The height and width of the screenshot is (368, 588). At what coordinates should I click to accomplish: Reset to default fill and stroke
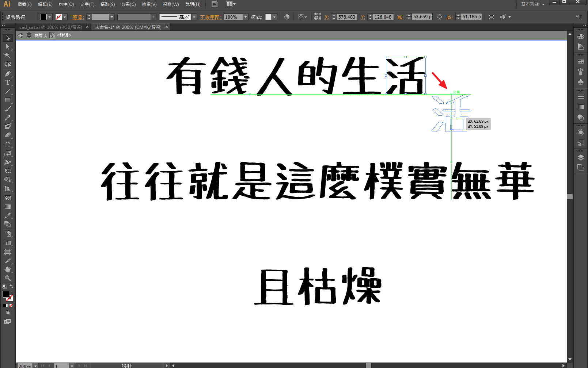coord(4,287)
